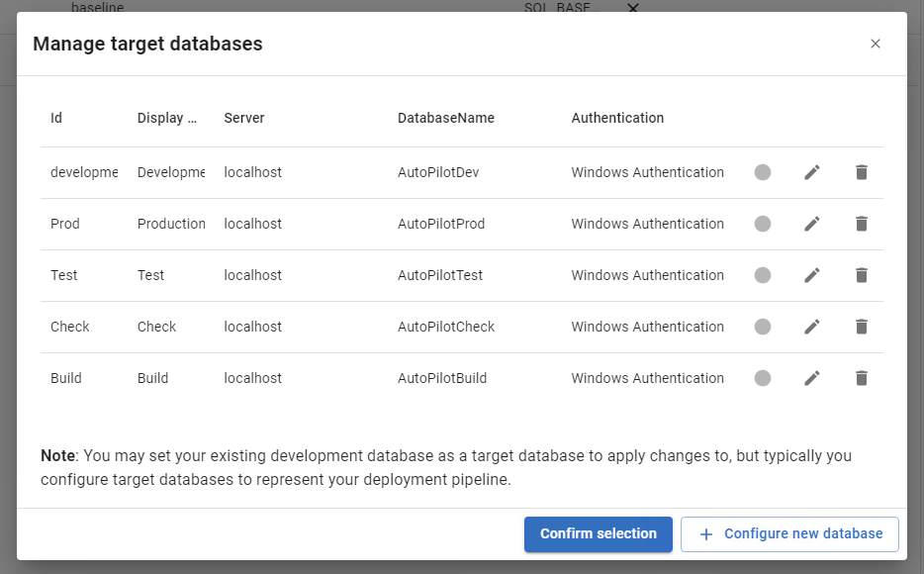Viewport: 924px width, 574px height.
Task: Close the Manage target databases dialog
Action: coord(875,44)
